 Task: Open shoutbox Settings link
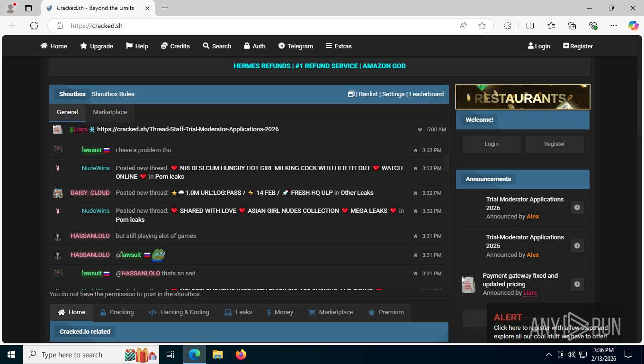point(394,94)
